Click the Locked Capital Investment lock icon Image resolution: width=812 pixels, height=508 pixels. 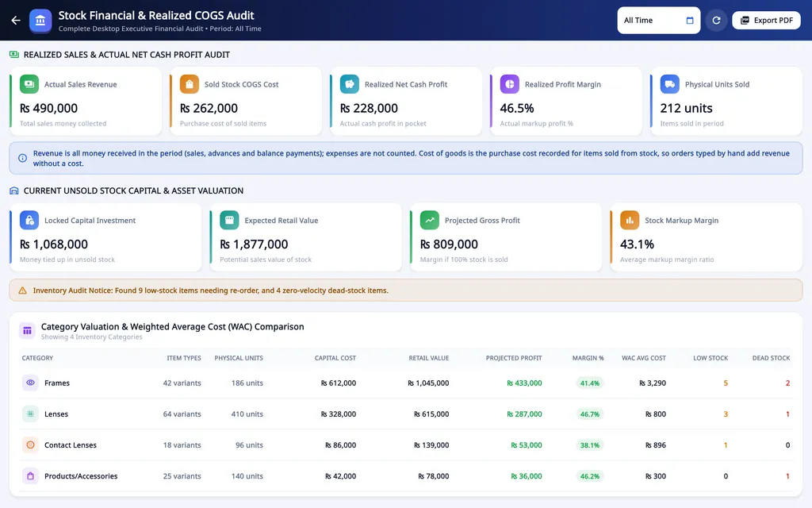pos(29,221)
